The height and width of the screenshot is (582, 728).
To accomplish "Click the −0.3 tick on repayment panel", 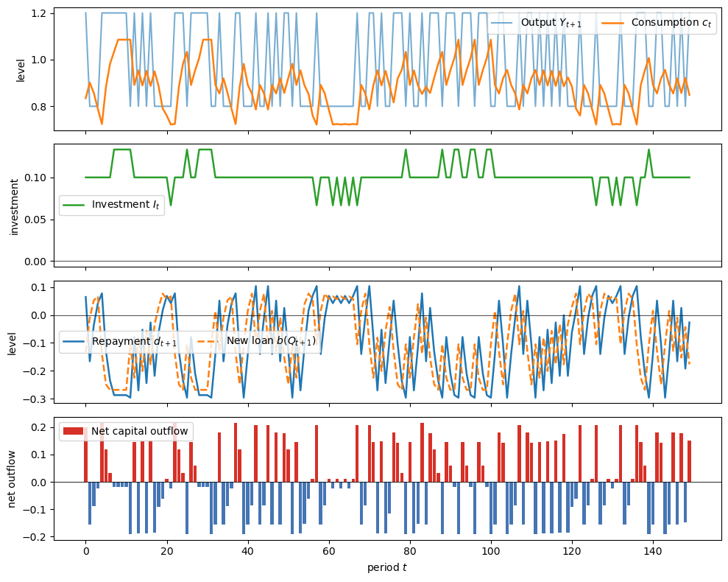I will tap(35, 399).
